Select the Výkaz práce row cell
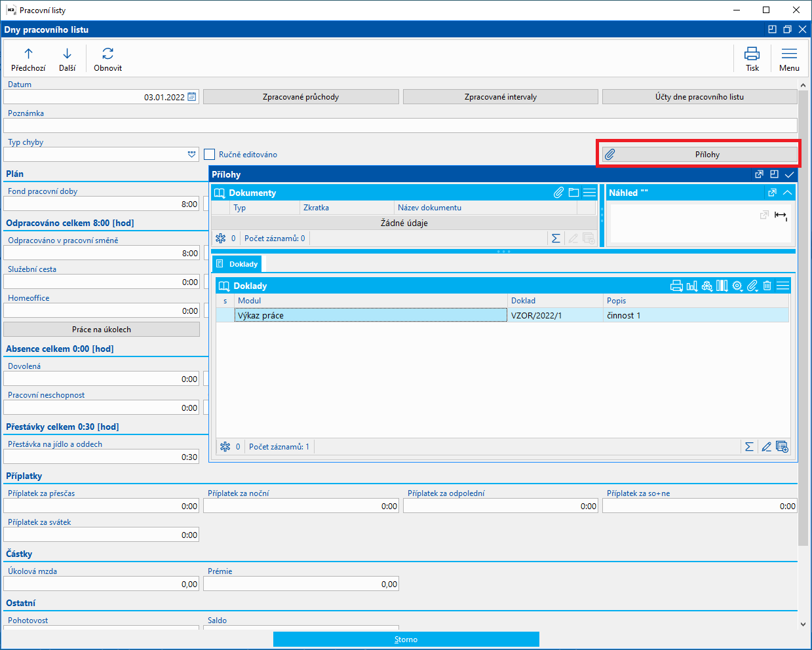This screenshot has width=812, height=650. tap(371, 315)
